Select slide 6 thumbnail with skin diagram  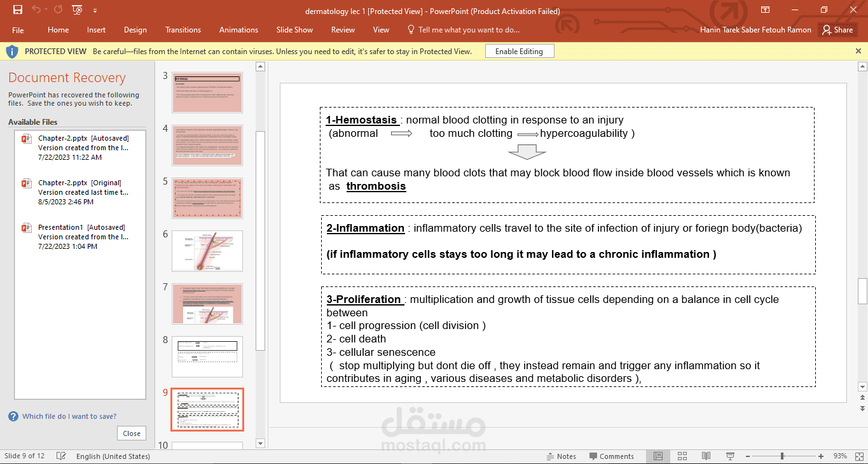[207, 251]
